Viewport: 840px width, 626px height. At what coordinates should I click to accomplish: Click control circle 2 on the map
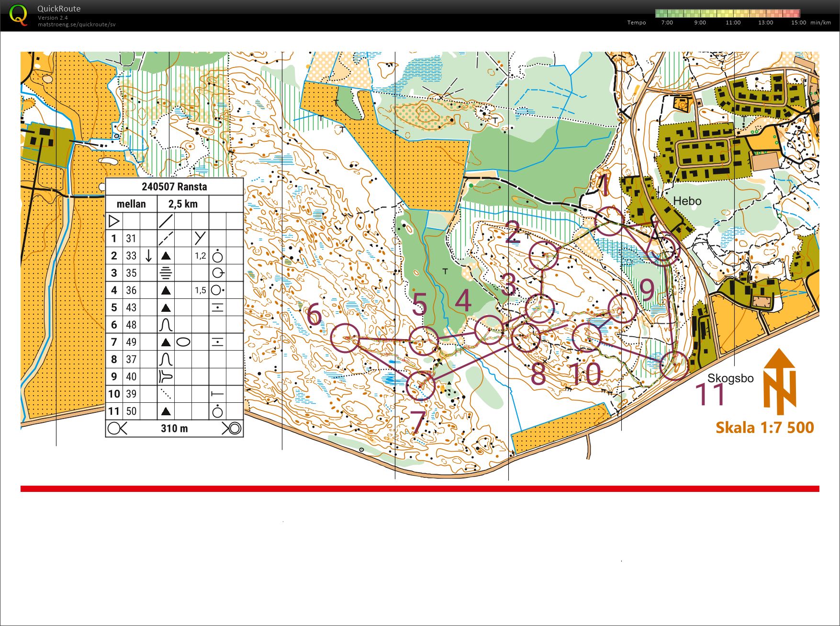pyautogui.click(x=544, y=256)
